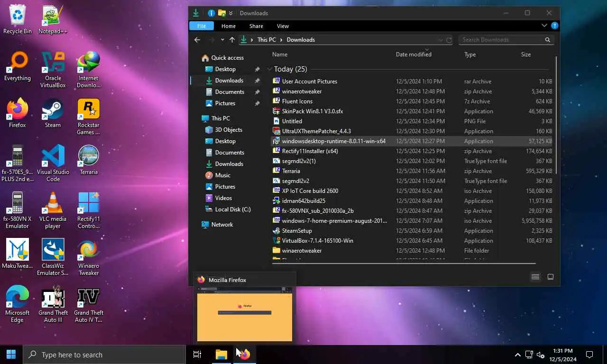Open MakuTweaker desktop shortcut
This screenshot has width=607, height=364.
pyautogui.click(x=18, y=254)
